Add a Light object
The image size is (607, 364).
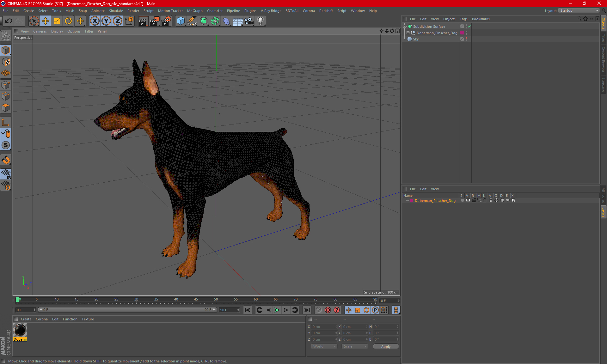(x=260, y=21)
